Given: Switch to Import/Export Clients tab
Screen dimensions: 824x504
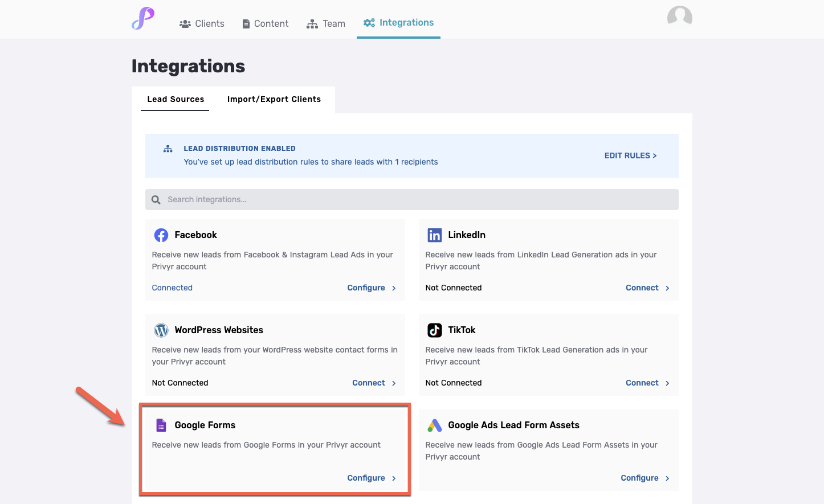Looking at the screenshot, I should coord(274,99).
